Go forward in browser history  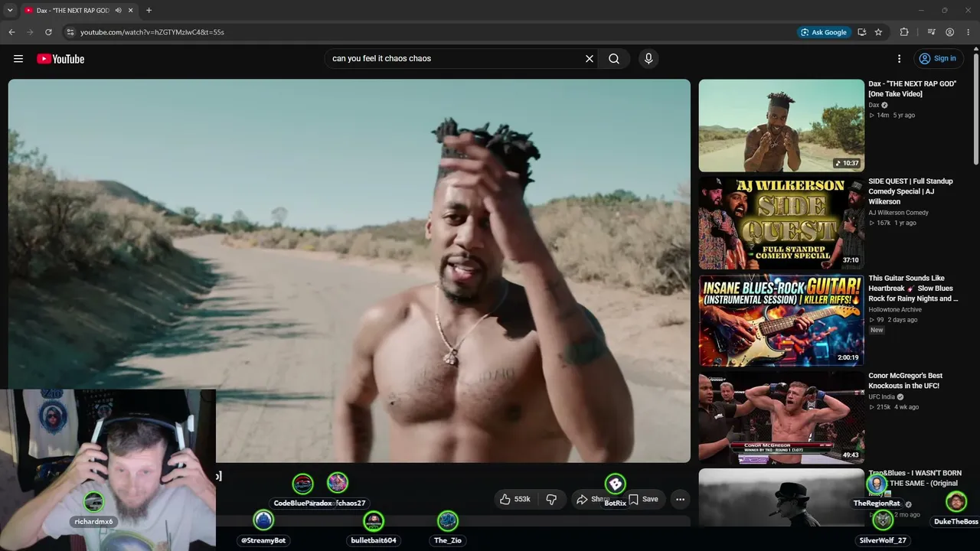point(30,32)
